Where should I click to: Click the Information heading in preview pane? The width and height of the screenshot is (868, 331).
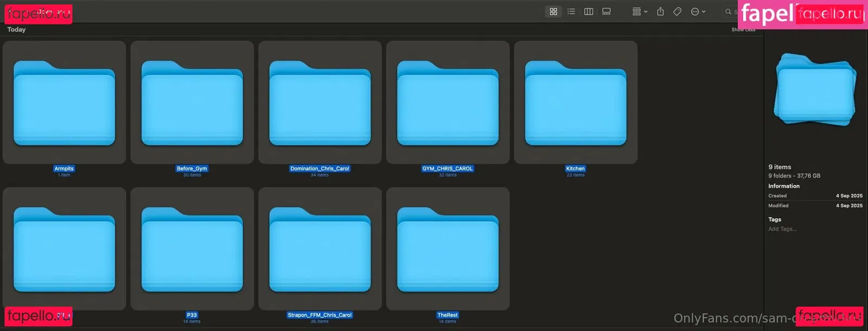click(x=784, y=186)
